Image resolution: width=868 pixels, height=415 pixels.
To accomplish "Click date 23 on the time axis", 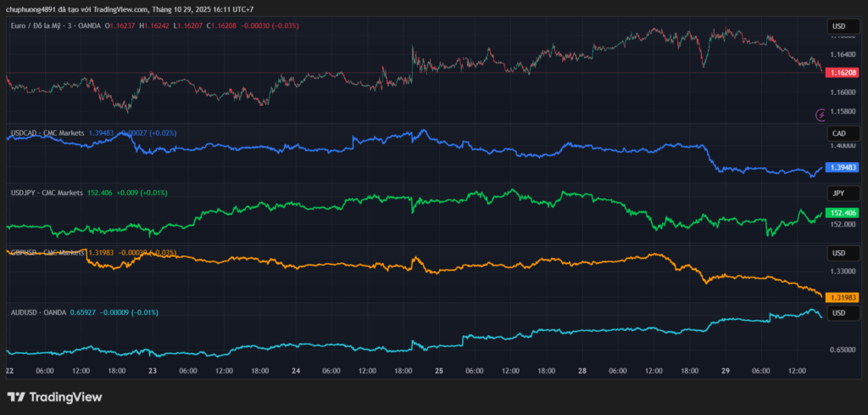I will 153,371.
